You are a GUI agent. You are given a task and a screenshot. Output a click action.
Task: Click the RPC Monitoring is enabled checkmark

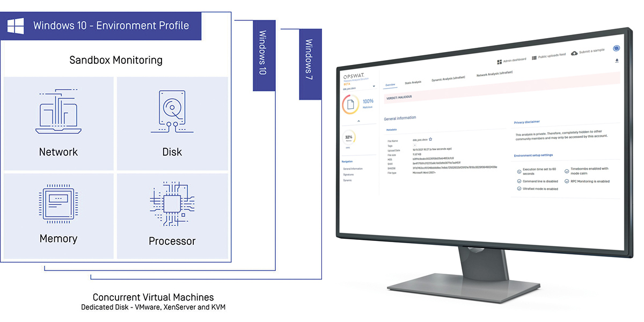(566, 181)
